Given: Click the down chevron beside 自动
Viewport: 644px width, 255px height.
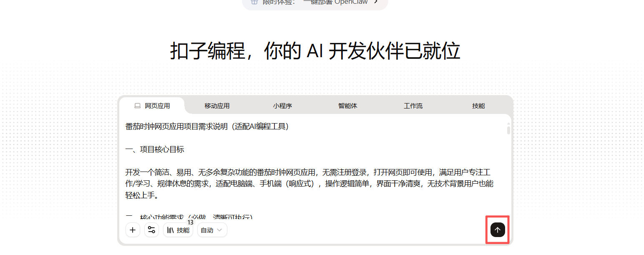Looking at the screenshot, I should (x=219, y=230).
